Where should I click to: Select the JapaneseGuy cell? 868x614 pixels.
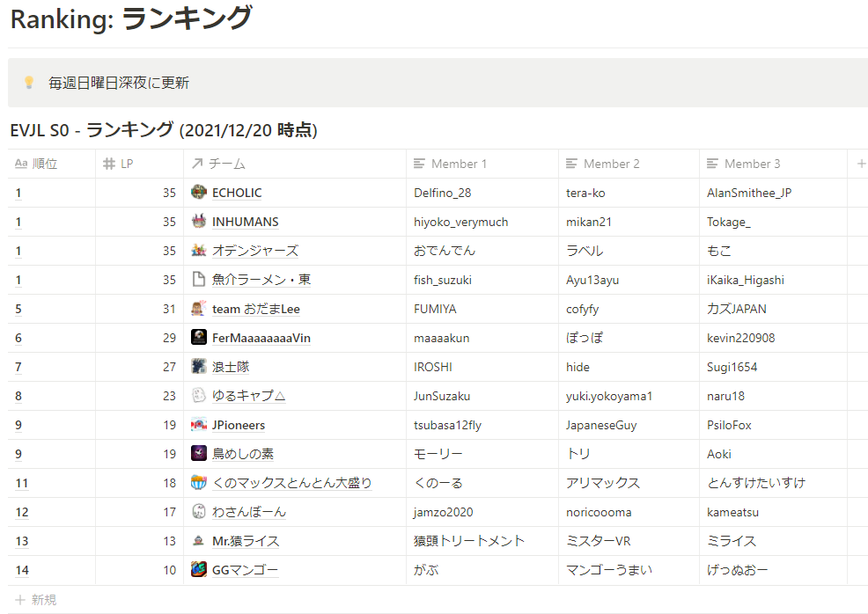(x=629, y=425)
